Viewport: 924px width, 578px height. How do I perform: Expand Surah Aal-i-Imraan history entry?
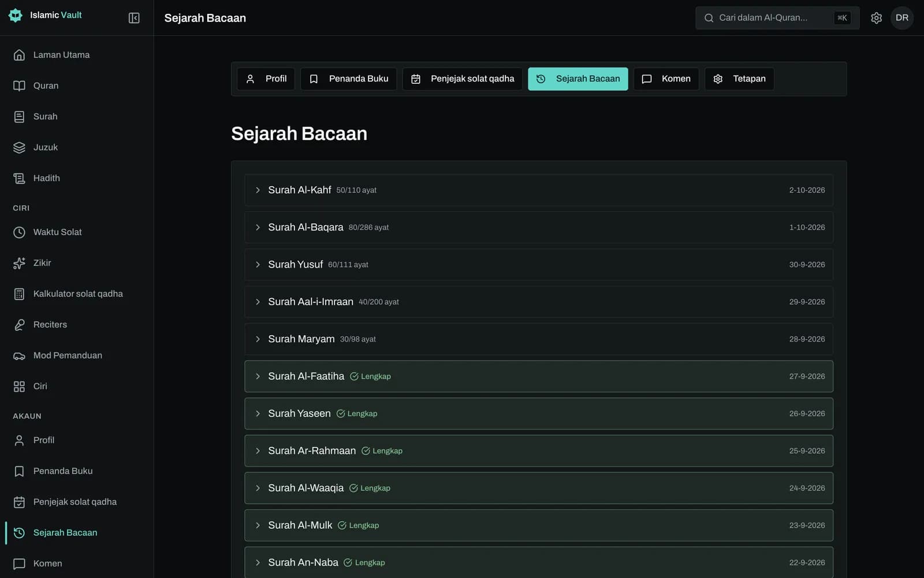coord(539,302)
